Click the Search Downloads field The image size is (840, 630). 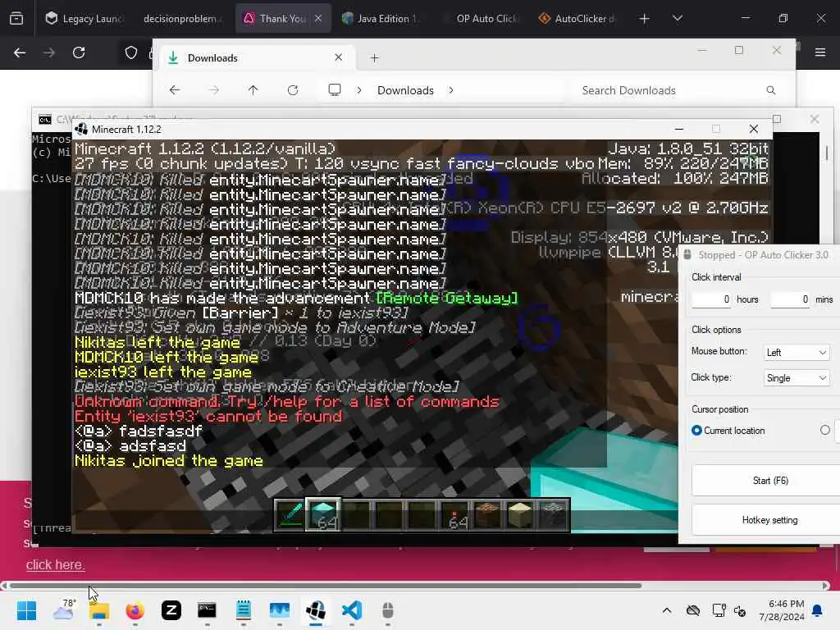(679, 90)
